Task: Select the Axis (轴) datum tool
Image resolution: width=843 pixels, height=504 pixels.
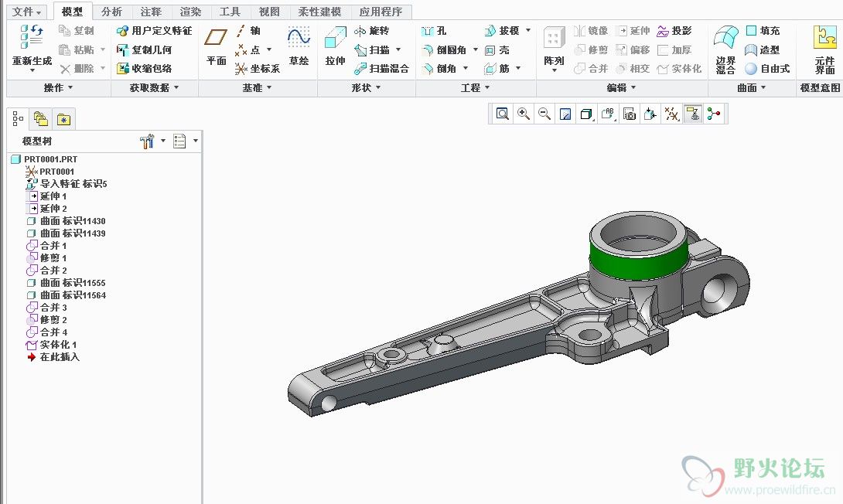Action: 247,31
